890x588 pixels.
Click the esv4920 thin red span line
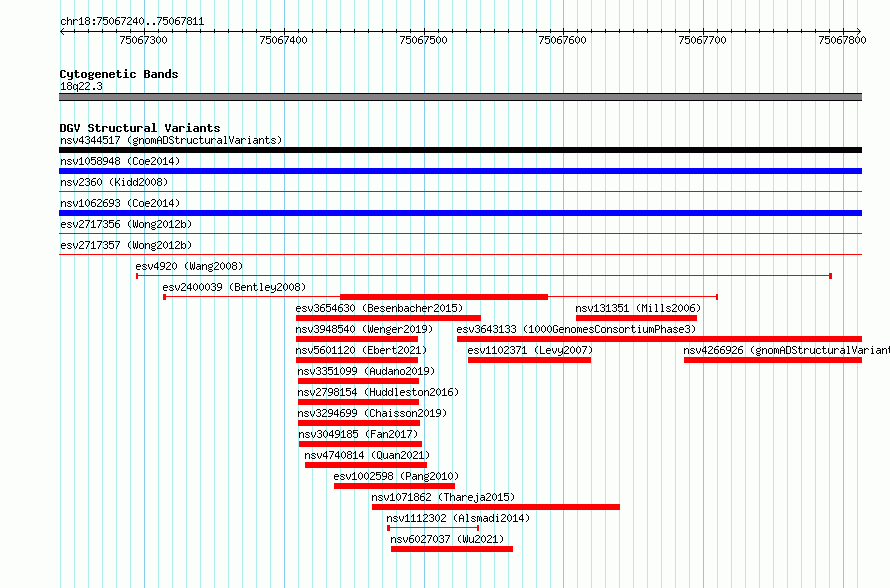pyautogui.click(x=484, y=276)
